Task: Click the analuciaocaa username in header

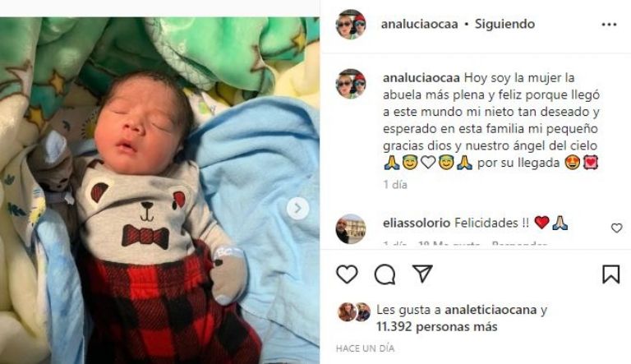Action: coord(419,24)
